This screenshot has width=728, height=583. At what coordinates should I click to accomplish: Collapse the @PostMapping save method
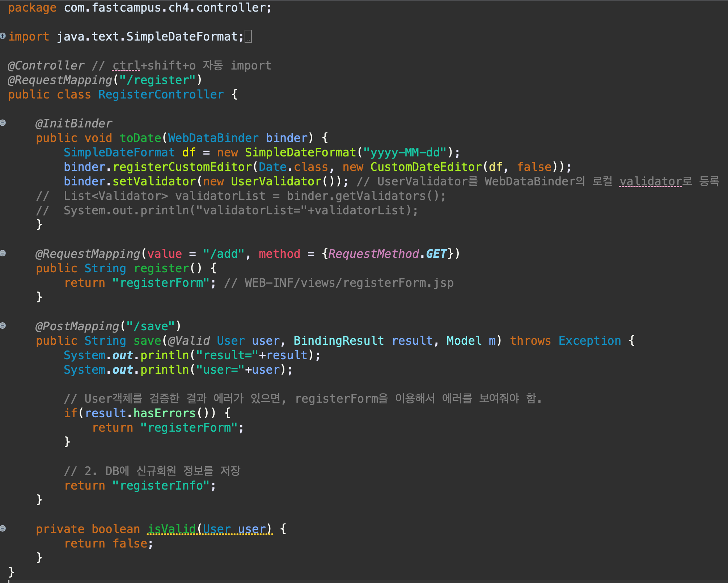click(3, 326)
